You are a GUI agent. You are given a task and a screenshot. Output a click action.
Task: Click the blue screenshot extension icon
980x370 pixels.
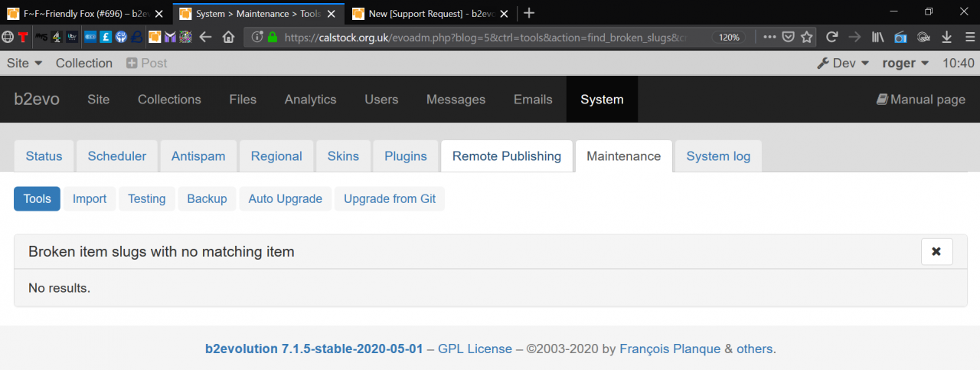900,38
